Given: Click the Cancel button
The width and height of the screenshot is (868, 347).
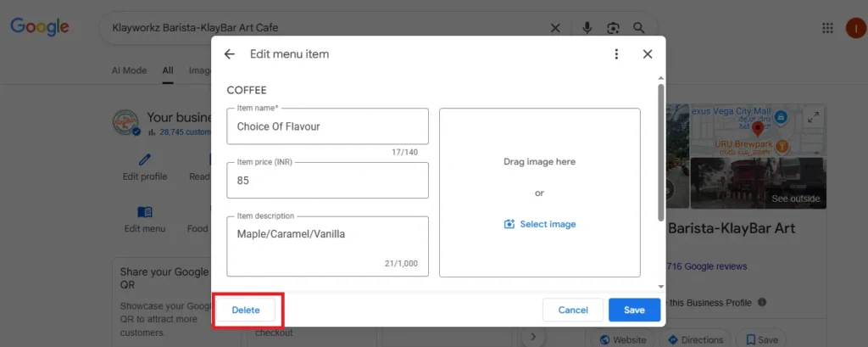Looking at the screenshot, I should 573,311.
